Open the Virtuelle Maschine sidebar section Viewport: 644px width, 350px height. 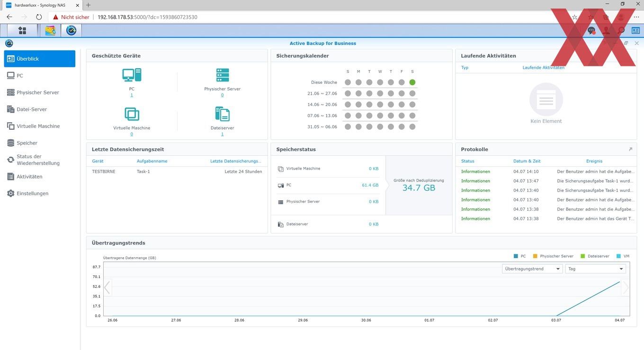click(x=40, y=126)
